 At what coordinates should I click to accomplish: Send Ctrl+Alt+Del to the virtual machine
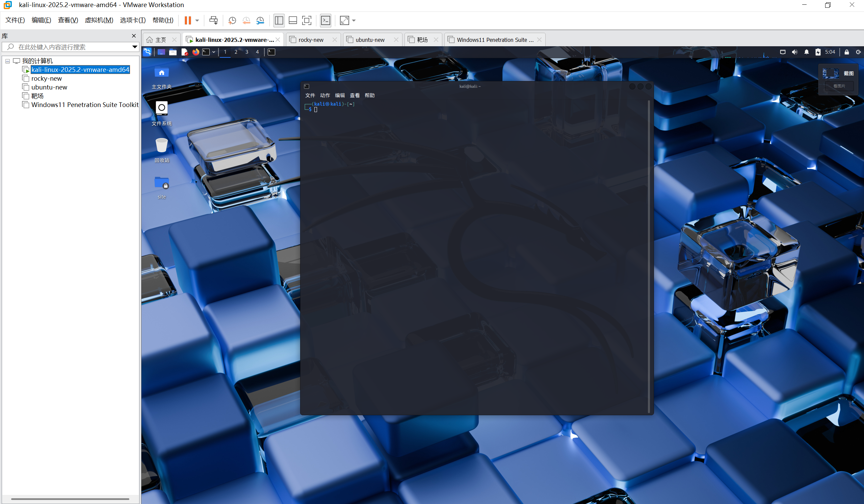213,20
